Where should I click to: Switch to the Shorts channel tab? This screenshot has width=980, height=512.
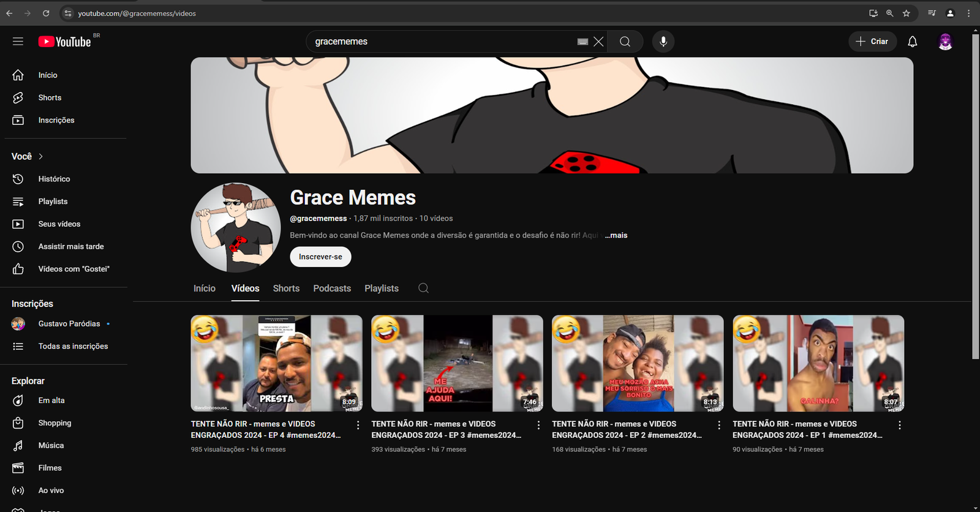286,288
